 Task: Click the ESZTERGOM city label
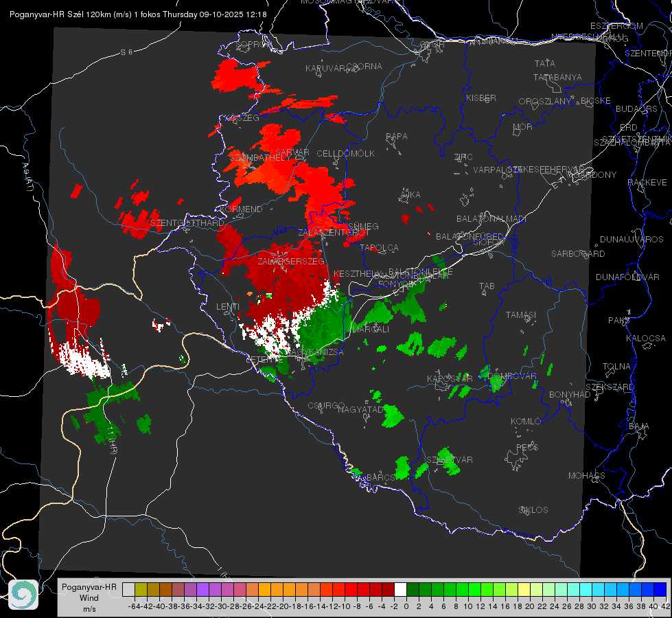point(616,26)
